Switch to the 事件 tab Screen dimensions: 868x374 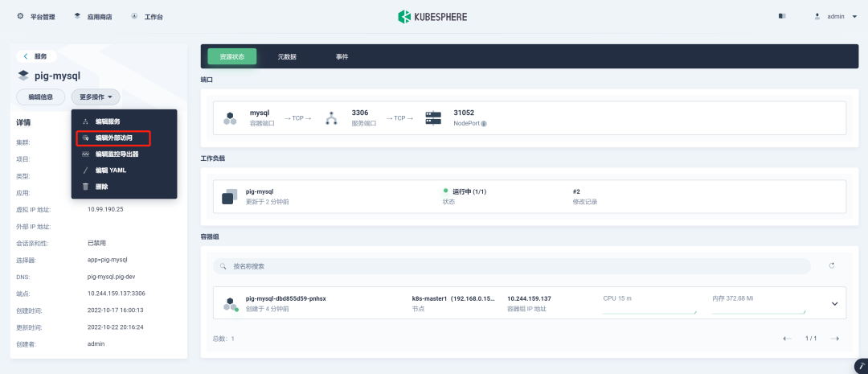pos(342,56)
